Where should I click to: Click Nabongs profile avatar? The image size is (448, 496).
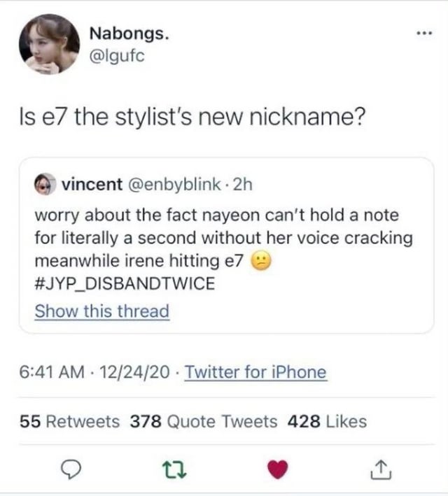coord(49,43)
